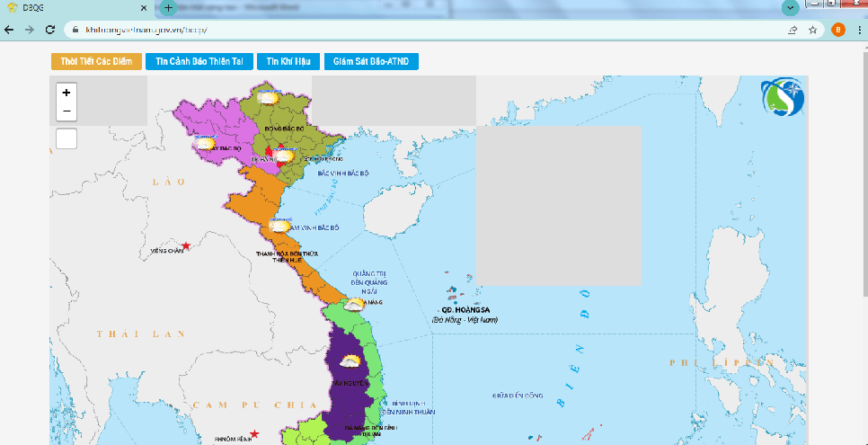Toggle the blank square map control

point(66,138)
